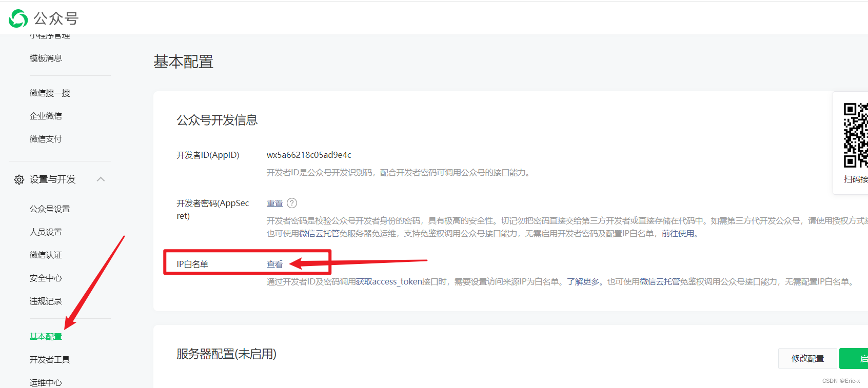Collapse the 设置与开发 section chevron
The width and height of the screenshot is (868, 388).
(x=101, y=179)
